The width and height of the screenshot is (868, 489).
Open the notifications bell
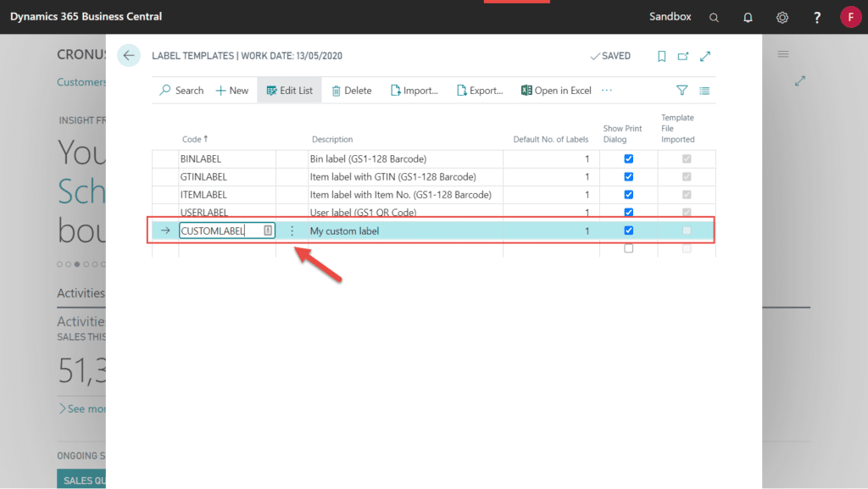point(748,17)
